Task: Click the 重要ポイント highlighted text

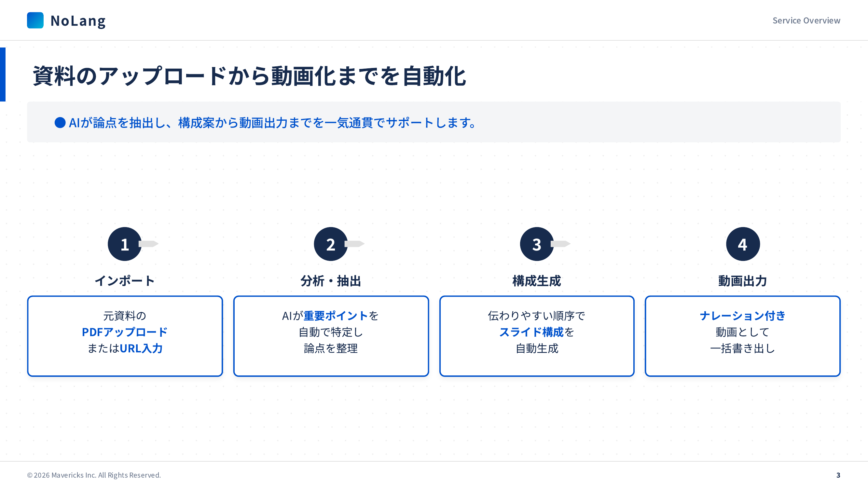Action: pyautogui.click(x=336, y=316)
